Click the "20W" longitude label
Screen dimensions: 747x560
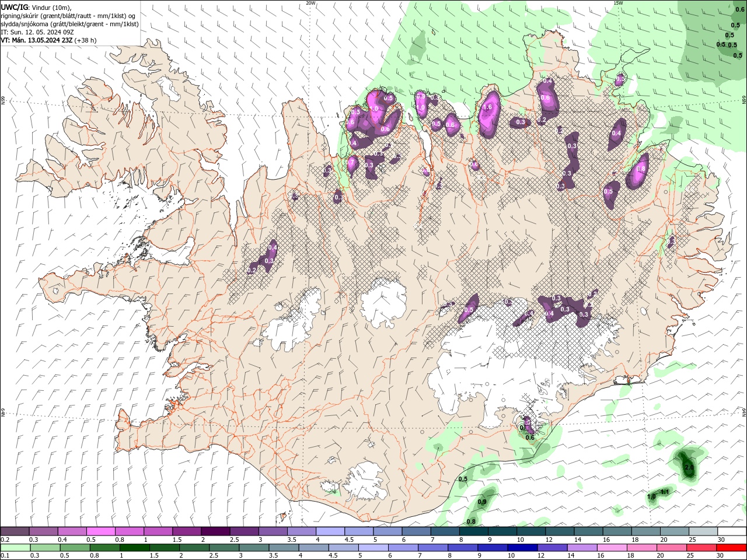pos(311,3)
